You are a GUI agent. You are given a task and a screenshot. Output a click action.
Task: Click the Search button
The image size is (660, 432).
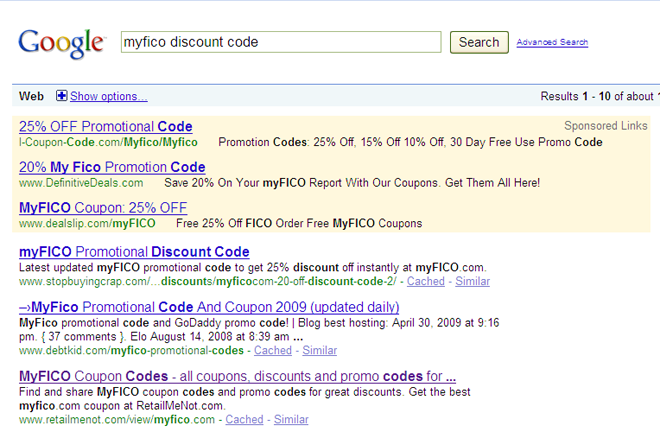point(479,42)
